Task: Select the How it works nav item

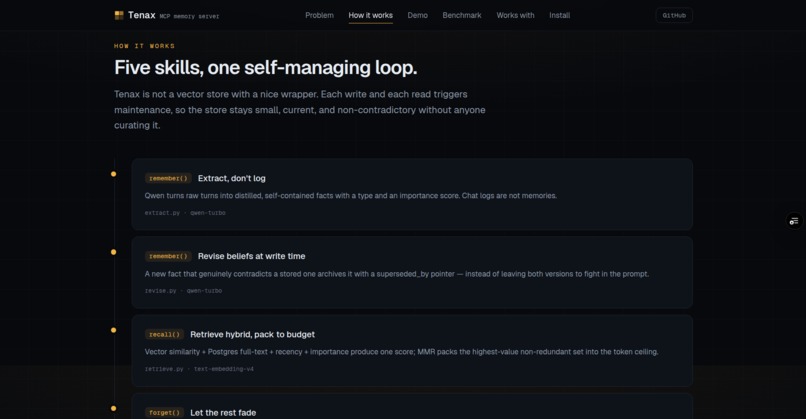Action: [x=371, y=15]
